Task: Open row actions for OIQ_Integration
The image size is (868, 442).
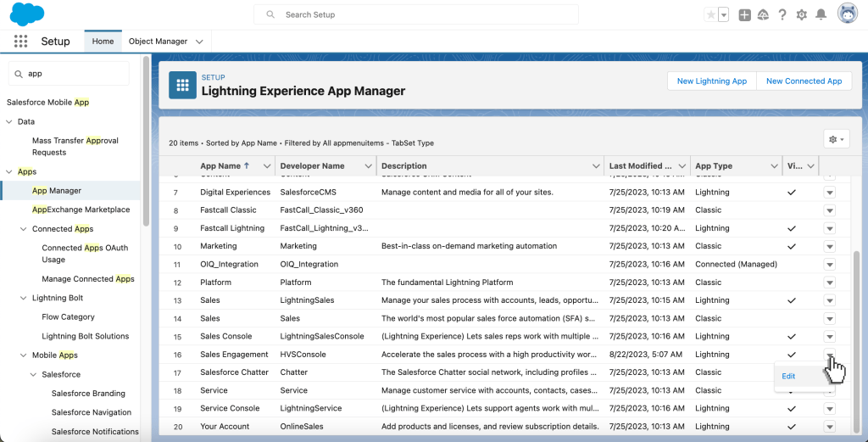Action: [829, 265]
